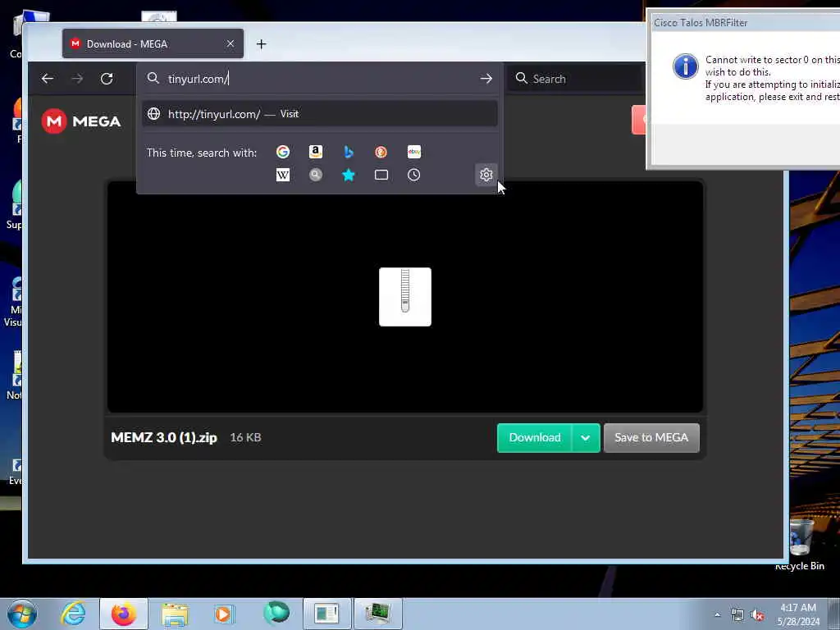Open the system monitor taskbar icon
This screenshot has height=630, width=840.
pyautogui.click(x=377, y=614)
